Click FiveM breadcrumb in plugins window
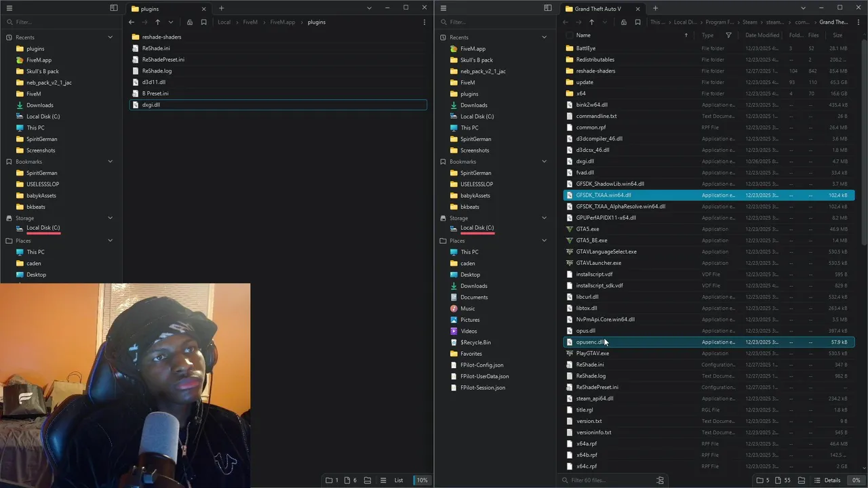Screen dimensions: 868x488 click(250, 22)
